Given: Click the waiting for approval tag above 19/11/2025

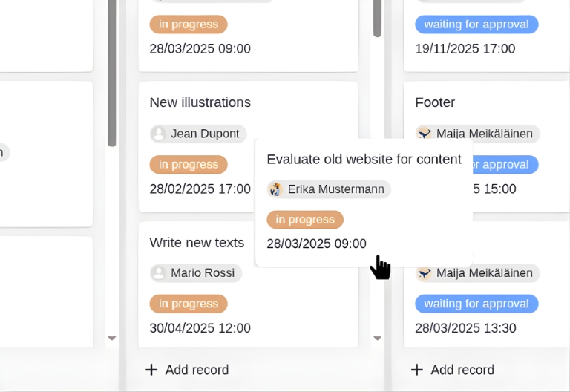Looking at the screenshot, I should 476,24.
